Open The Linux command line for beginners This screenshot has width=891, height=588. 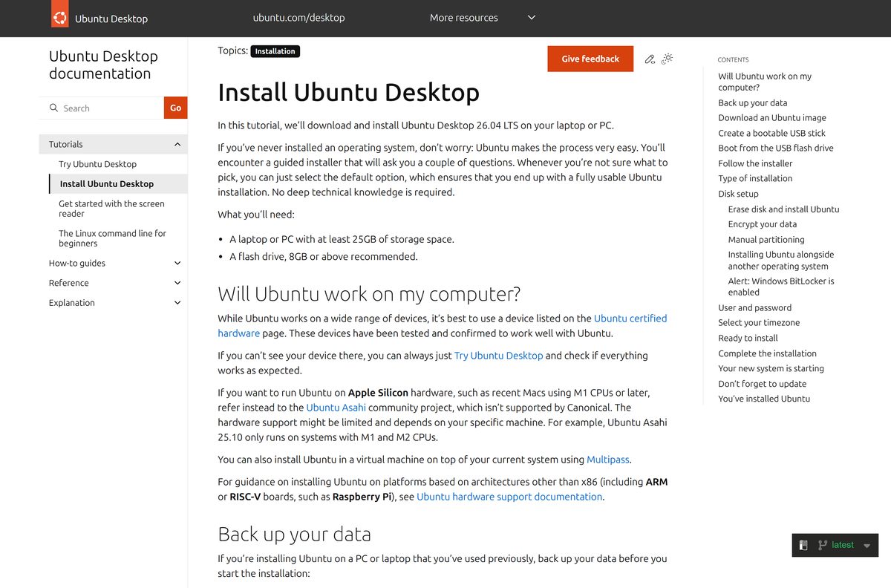(x=112, y=238)
